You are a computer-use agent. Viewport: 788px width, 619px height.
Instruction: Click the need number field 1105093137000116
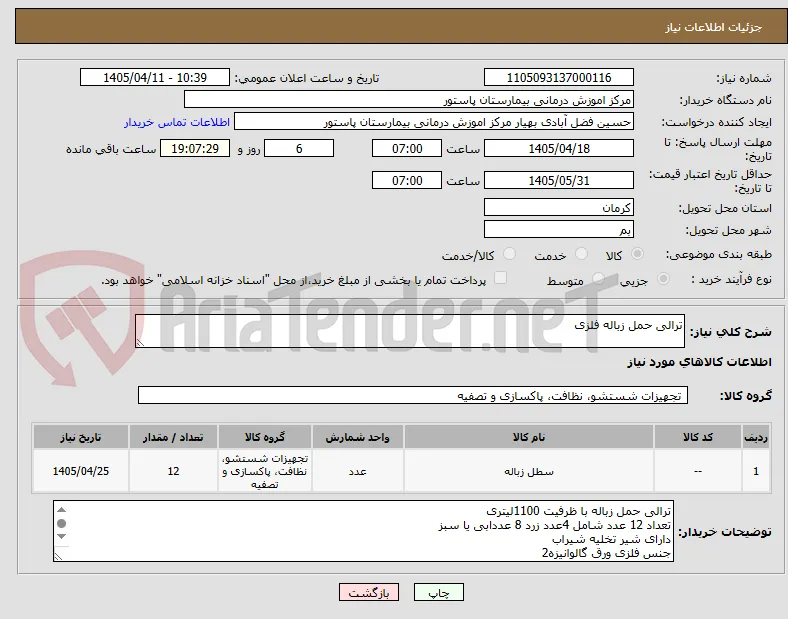(558, 77)
